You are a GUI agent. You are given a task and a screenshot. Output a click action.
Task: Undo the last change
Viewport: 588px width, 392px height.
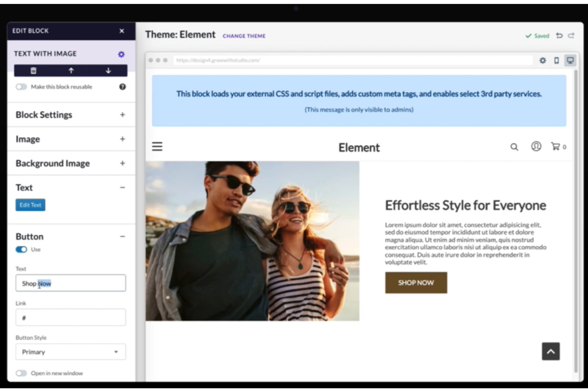click(x=559, y=35)
